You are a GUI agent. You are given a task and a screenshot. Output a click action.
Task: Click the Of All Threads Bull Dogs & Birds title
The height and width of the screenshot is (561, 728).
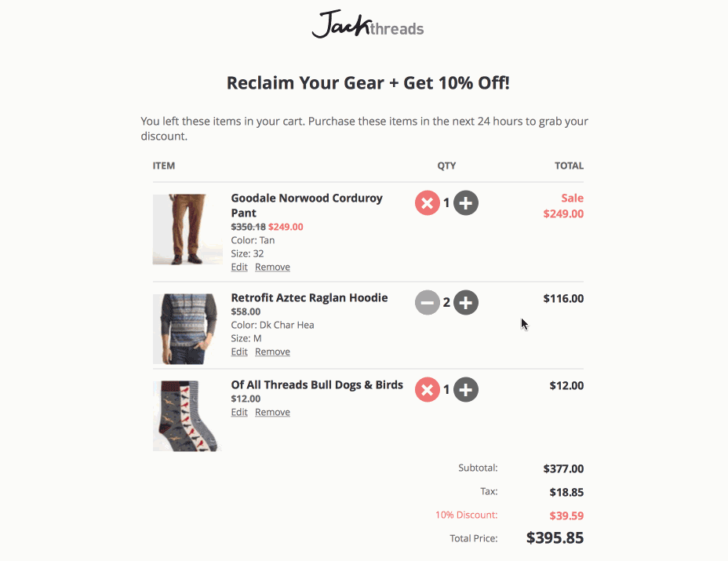317,385
